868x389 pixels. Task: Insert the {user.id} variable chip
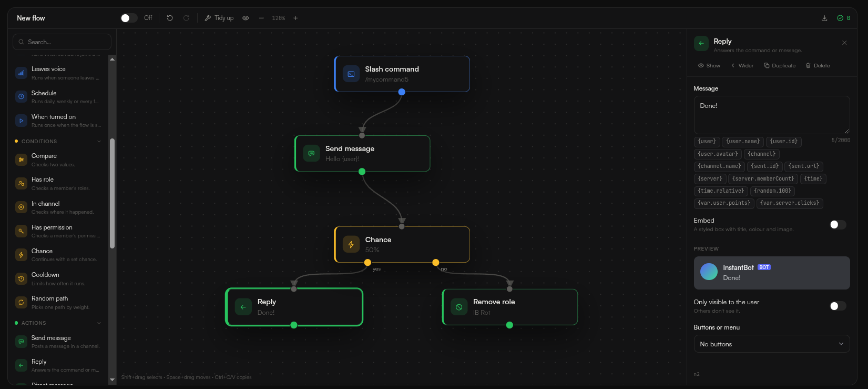[x=784, y=142]
